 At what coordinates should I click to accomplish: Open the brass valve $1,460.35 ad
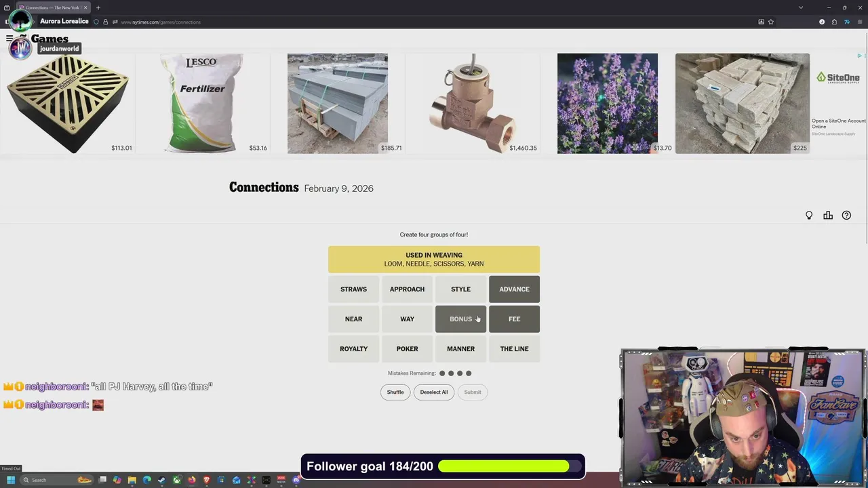[473, 104]
